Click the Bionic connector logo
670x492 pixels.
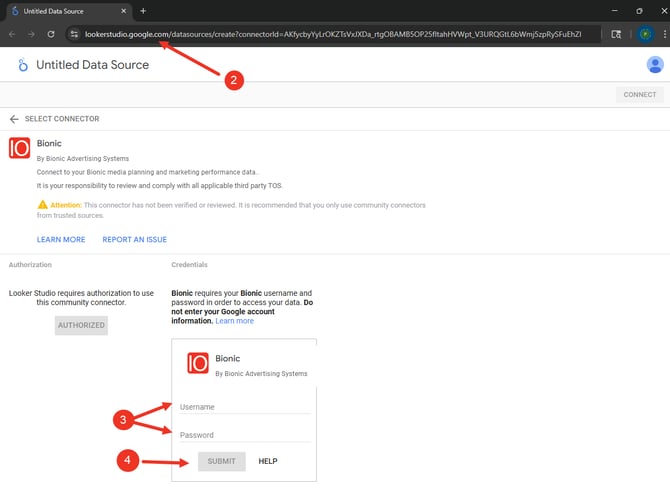click(x=19, y=148)
